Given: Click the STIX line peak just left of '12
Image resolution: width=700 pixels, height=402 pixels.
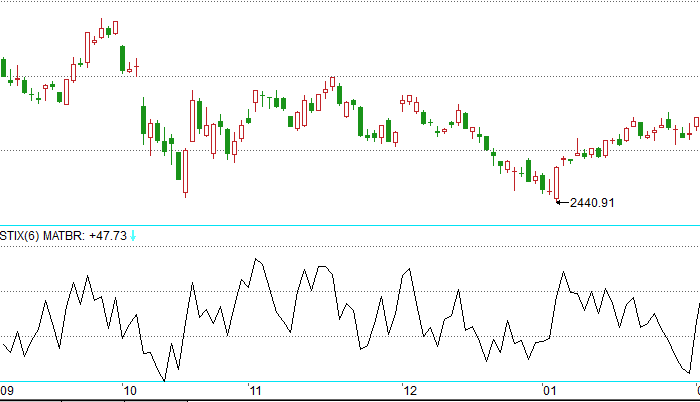Looking at the screenshot, I should click(x=406, y=268).
